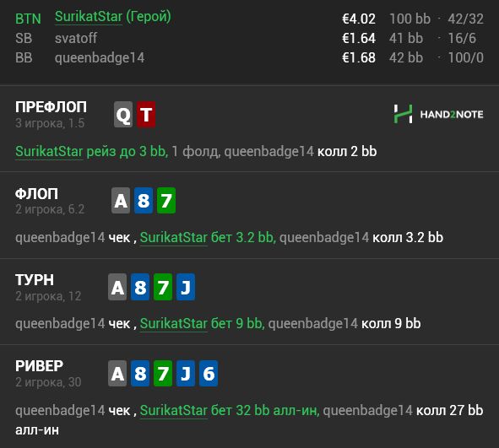Screen dimensions: 499x448
Task: Click the Jack card on the turn
Action: click(x=186, y=287)
